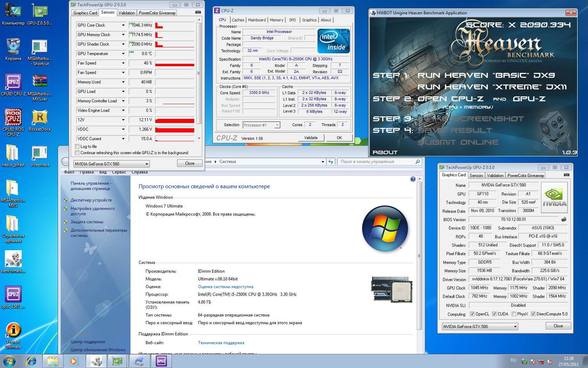The image size is (588, 368).
Task: Click Validate button in CPU-Z
Action: [x=311, y=138]
